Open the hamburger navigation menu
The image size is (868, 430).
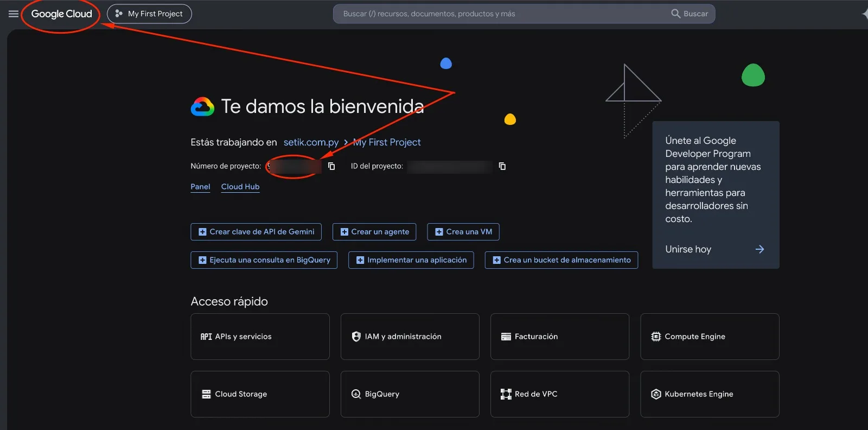coord(14,14)
